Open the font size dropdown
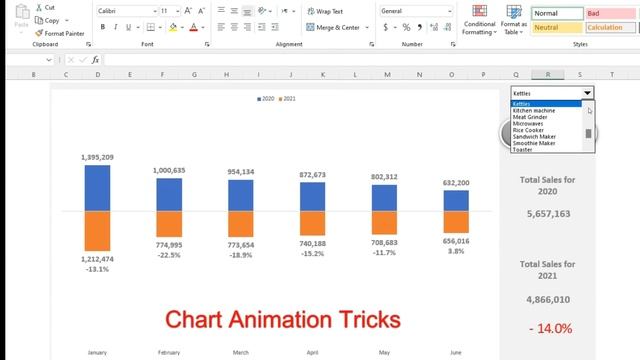 (x=178, y=11)
